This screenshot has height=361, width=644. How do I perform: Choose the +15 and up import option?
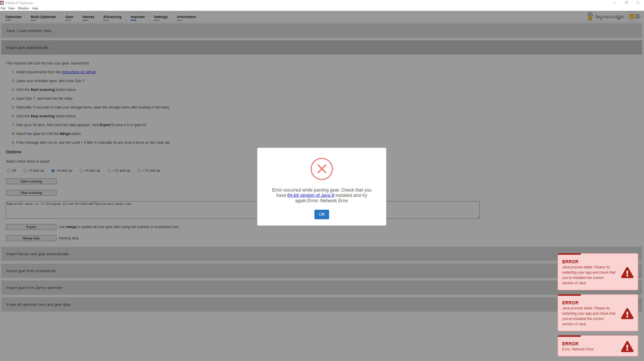coord(139,171)
